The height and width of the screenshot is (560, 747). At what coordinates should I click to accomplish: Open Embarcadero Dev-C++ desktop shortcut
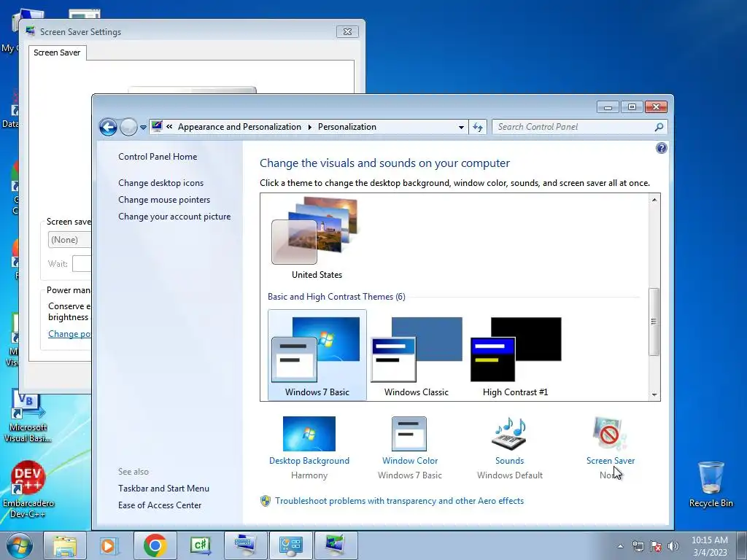click(28, 489)
